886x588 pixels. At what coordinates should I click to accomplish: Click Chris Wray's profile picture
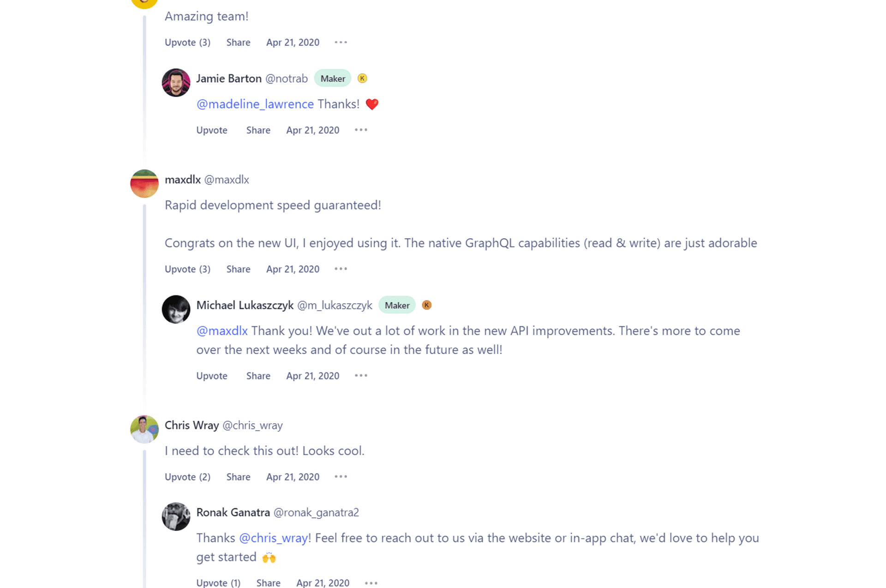[x=144, y=429]
